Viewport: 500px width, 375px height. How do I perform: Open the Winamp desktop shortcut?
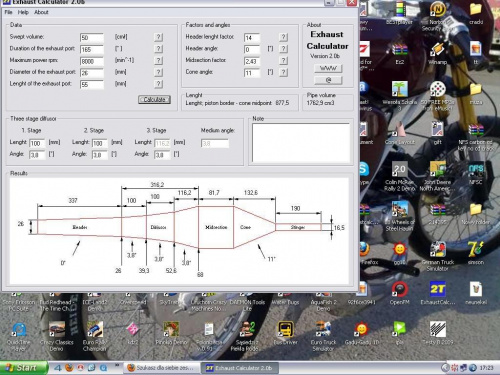tap(437, 53)
